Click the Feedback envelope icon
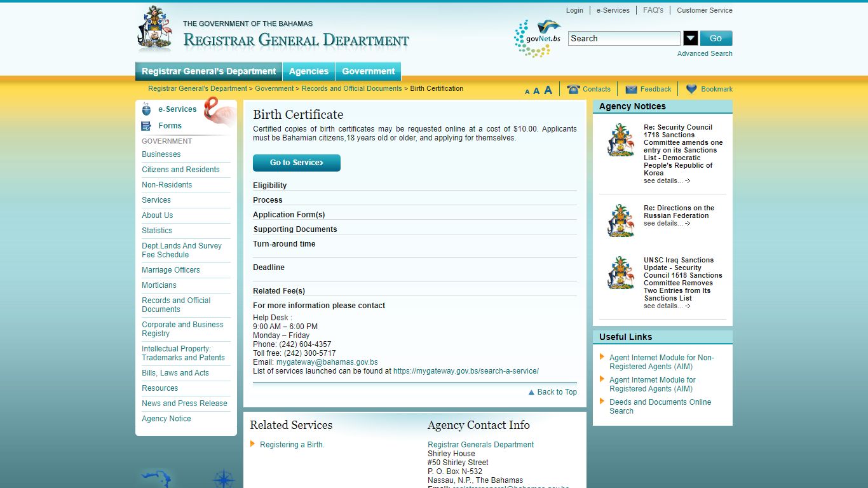868x488 pixels. [631, 90]
